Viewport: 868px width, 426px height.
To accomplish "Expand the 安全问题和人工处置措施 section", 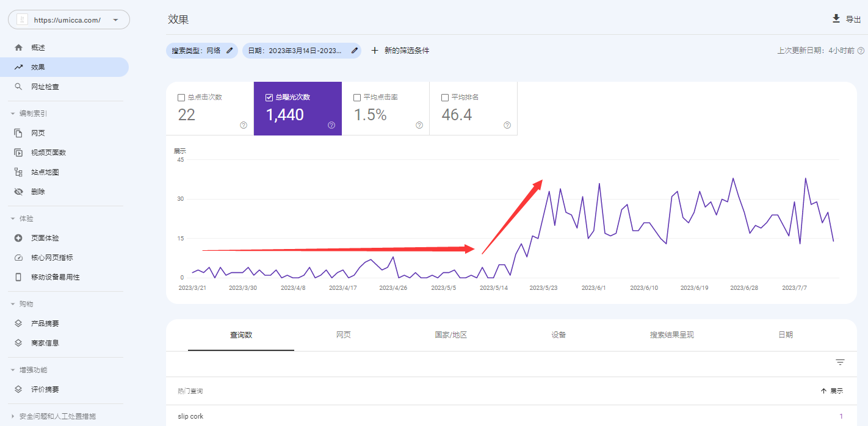I will click(13, 416).
